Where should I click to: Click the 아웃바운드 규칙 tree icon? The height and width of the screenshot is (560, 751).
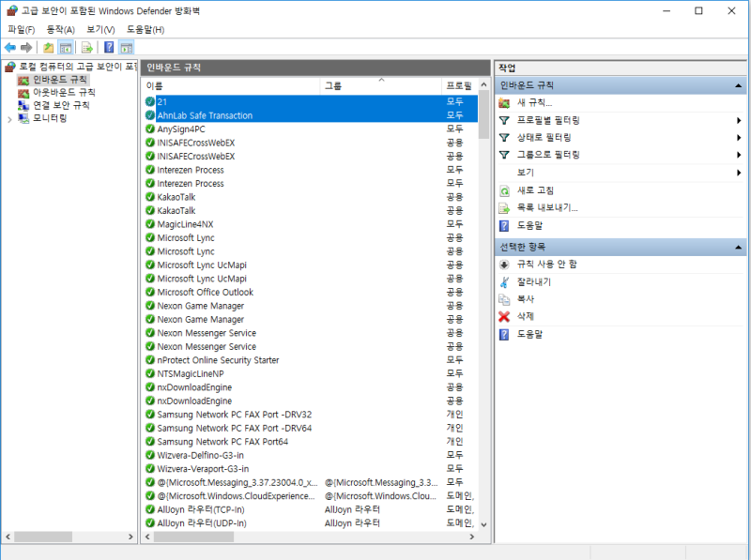coord(23,92)
